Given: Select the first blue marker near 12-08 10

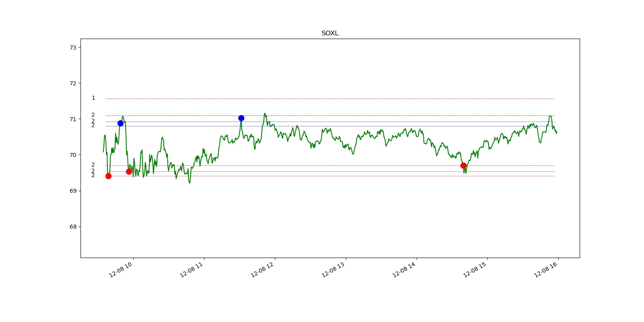Looking at the screenshot, I should point(120,123).
